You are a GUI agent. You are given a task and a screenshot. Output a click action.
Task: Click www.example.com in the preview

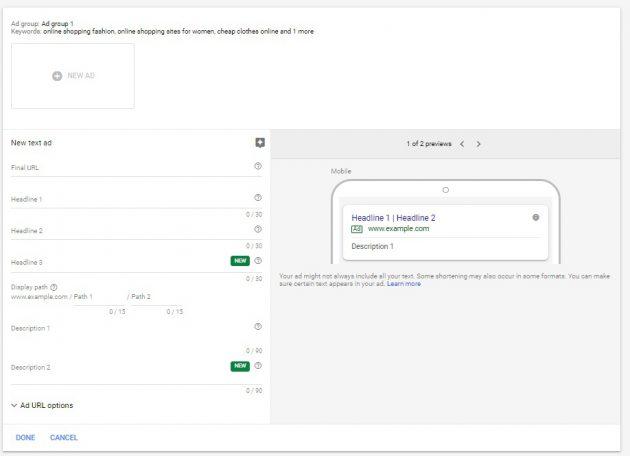(399, 229)
